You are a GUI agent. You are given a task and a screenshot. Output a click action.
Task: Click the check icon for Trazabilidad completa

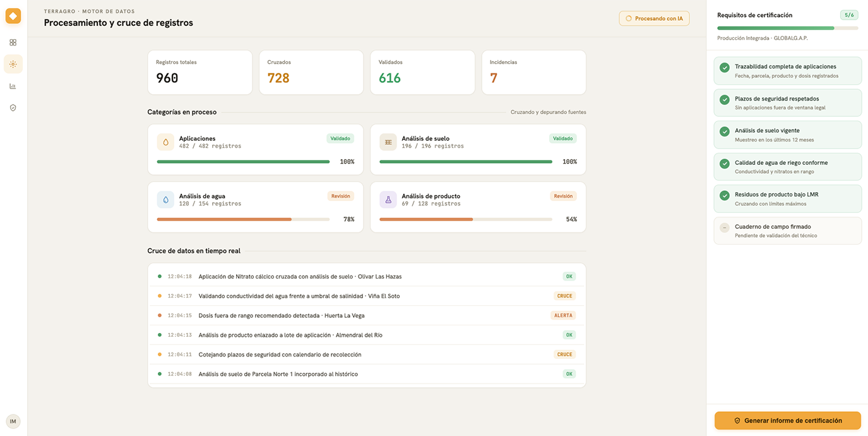pos(725,68)
